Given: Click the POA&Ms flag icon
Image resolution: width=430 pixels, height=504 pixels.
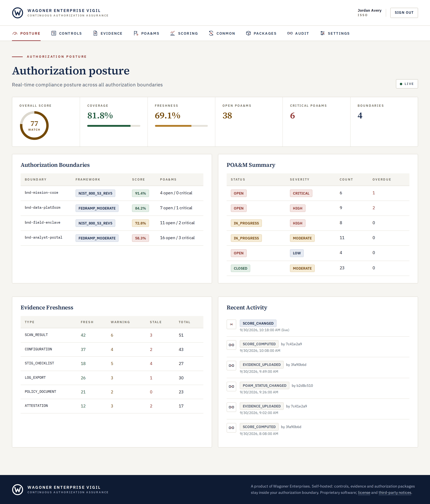Looking at the screenshot, I should (136, 33).
